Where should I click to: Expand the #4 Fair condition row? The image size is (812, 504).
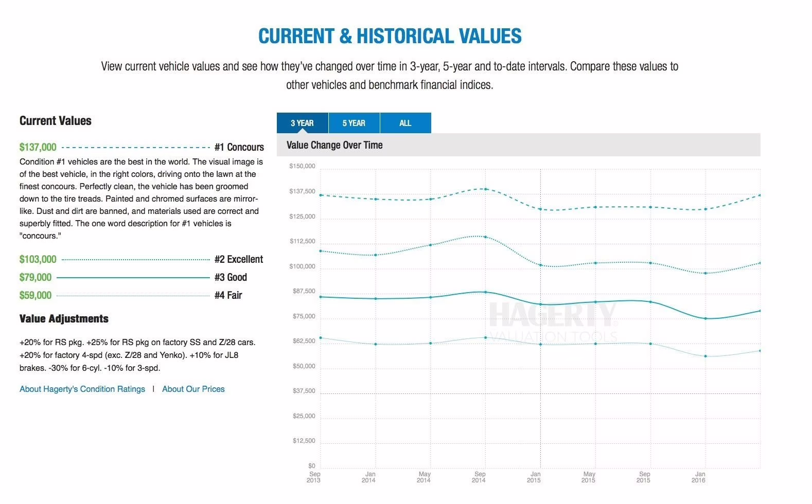(228, 295)
